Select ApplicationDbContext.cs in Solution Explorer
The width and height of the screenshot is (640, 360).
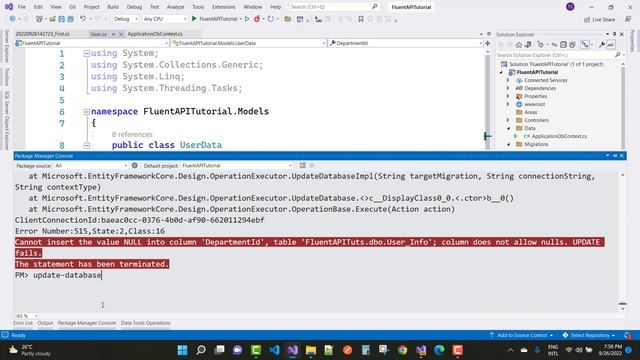point(559,136)
